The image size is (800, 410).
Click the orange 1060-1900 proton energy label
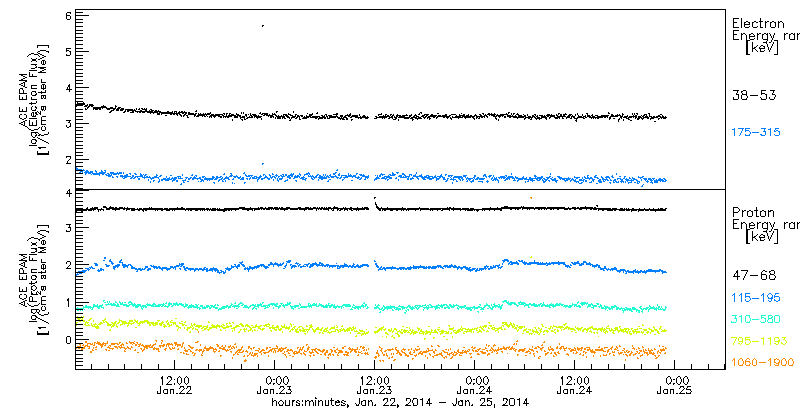tap(763, 362)
